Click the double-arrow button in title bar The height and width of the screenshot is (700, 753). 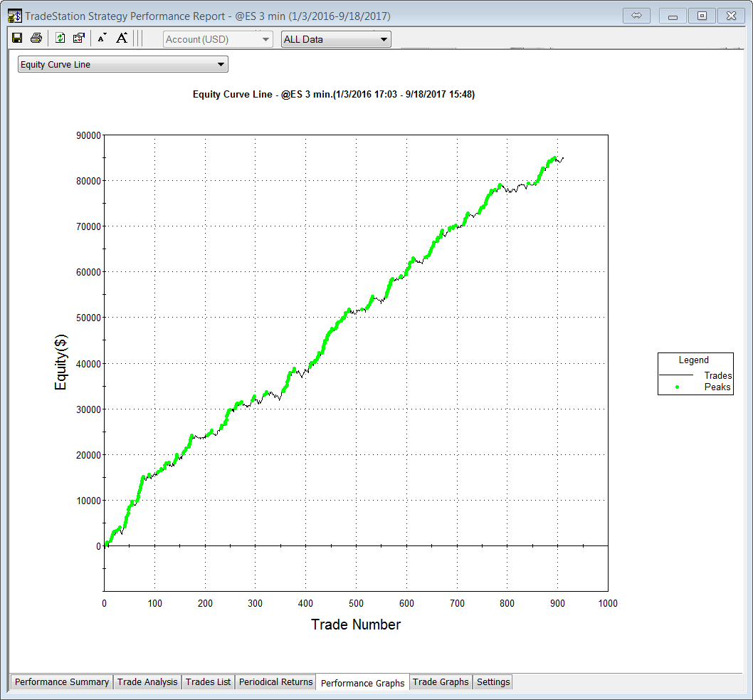tap(637, 16)
